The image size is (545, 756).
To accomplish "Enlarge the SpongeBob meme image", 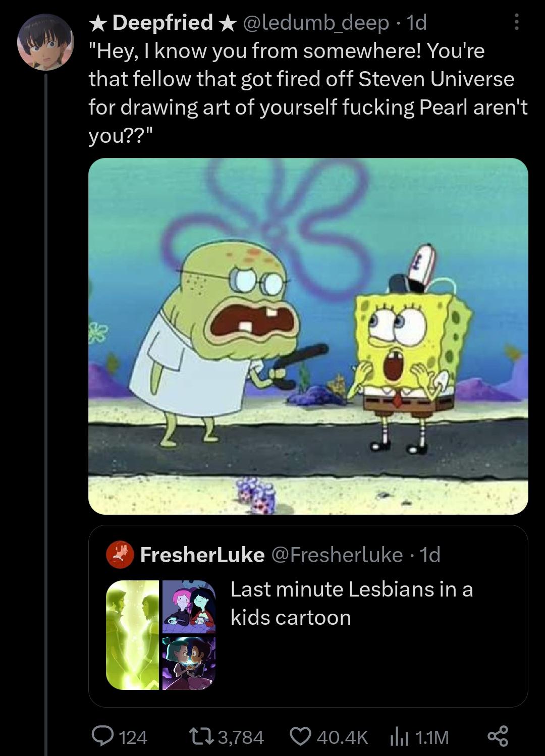I will (308, 336).
